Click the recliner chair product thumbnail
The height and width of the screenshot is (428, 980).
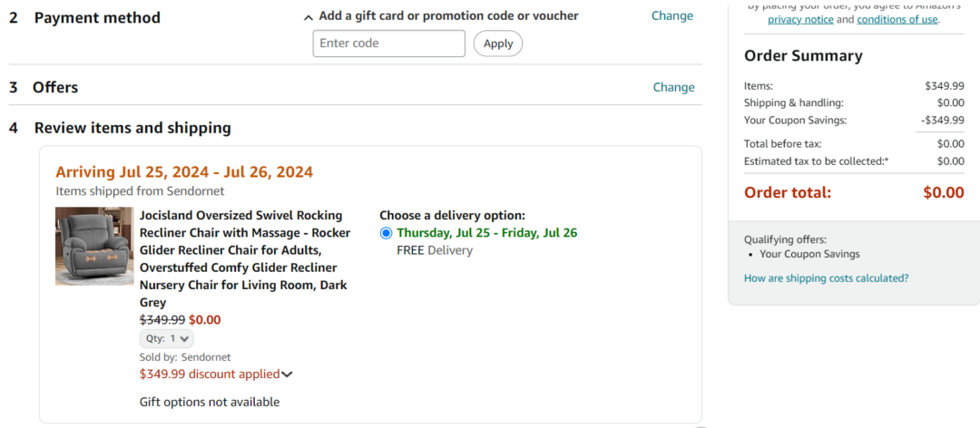pyautogui.click(x=94, y=246)
